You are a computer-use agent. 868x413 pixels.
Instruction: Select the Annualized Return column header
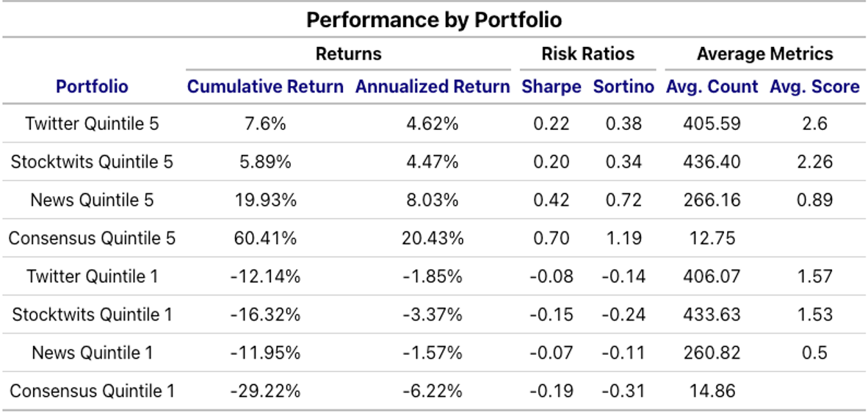click(433, 87)
